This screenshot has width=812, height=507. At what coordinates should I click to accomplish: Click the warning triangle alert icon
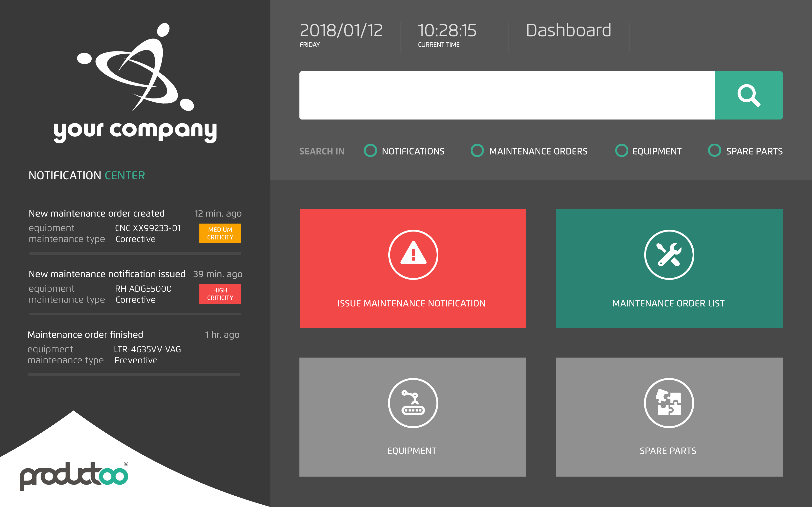[413, 254]
